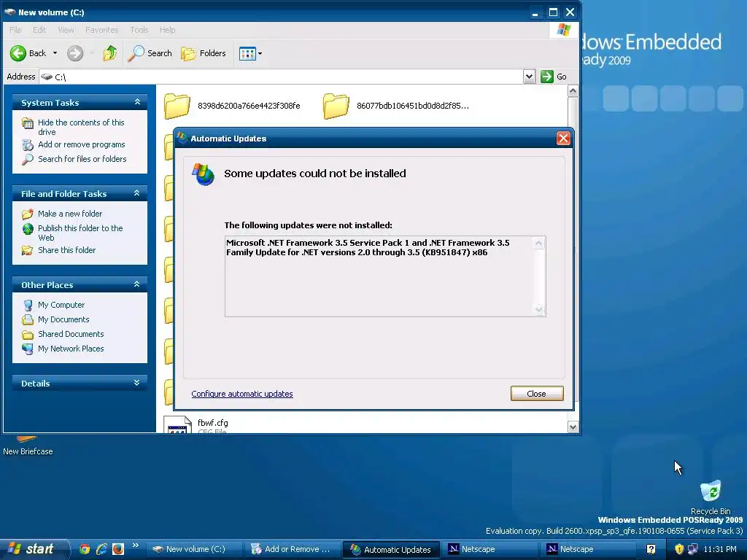The width and height of the screenshot is (747, 560).
Task: Open Configure automatic updates link
Action: click(242, 394)
